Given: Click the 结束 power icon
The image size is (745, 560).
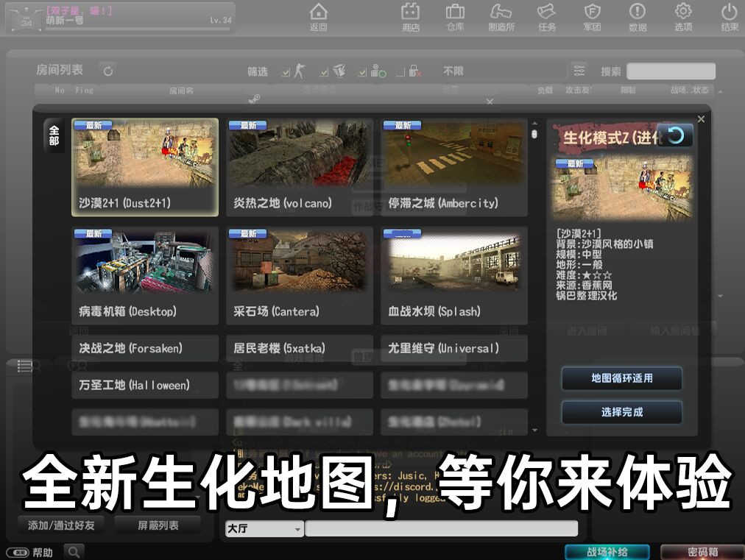Looking at the screenshot, I should [x=730, y=17].
